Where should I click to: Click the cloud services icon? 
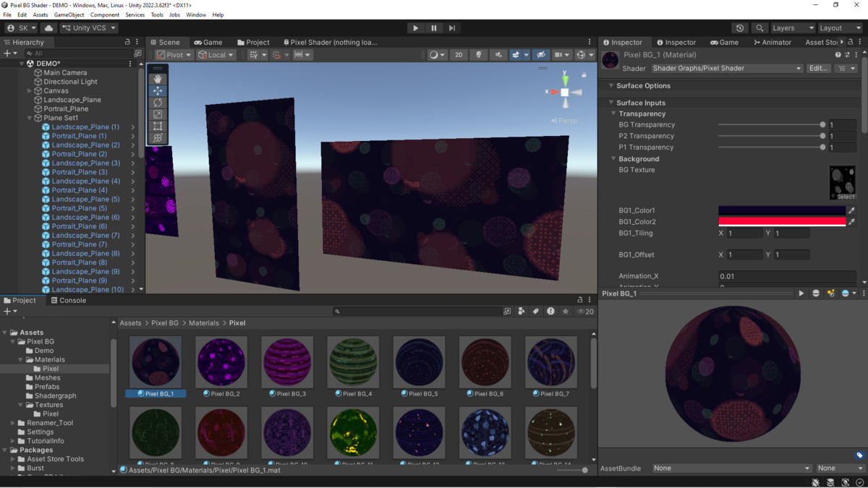(x=49, y=28)
